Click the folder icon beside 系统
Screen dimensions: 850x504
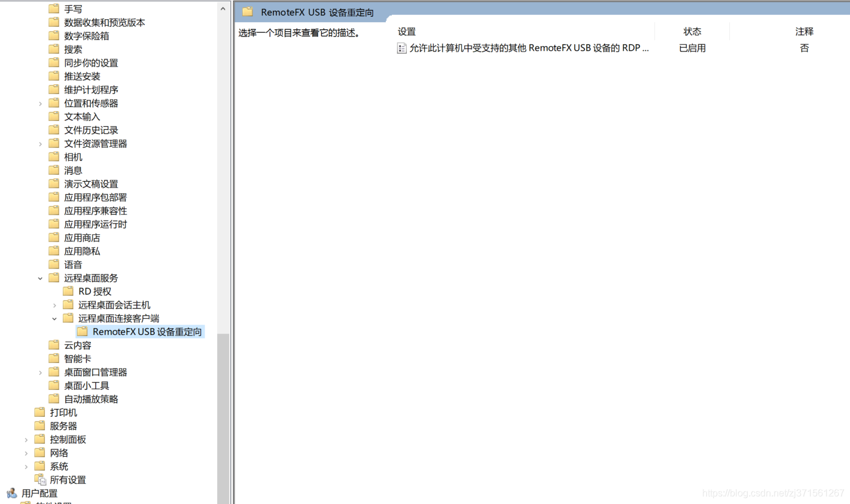39,466
